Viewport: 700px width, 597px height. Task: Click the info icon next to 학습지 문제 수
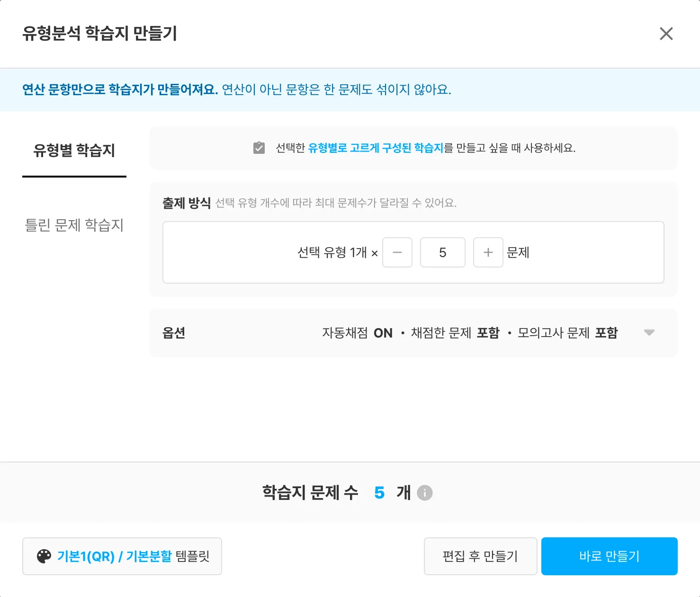click(x=425, y=493)
